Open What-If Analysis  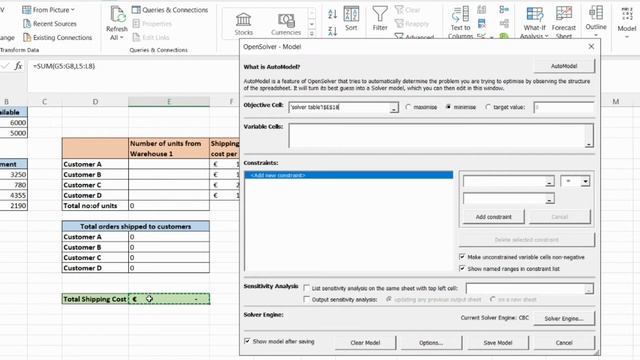point(534,22)
